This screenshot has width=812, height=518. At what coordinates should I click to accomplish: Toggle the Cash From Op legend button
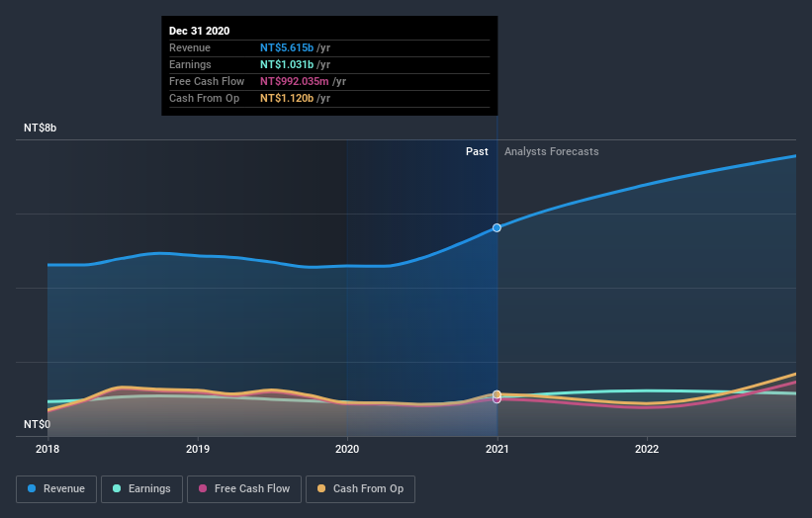360,489
